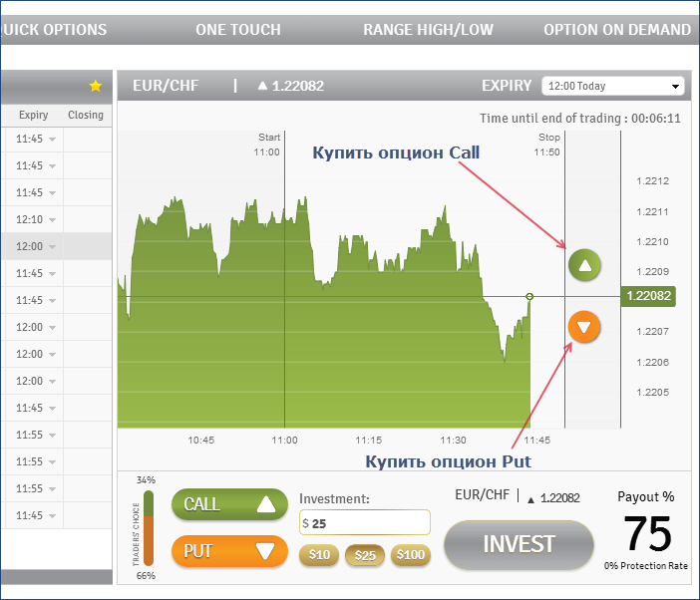Select the PUT option button
Viewport: 700px width, 600px height.
pyautogui.click(x=228, y=550)
